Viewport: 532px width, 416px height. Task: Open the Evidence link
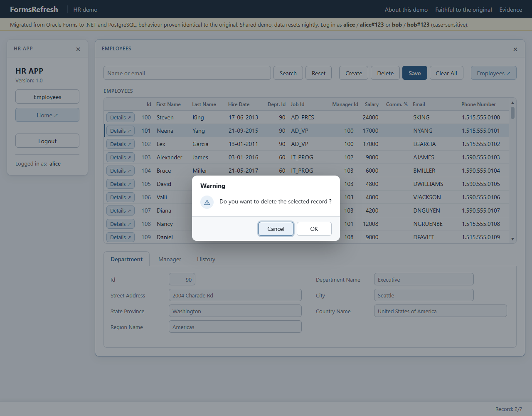coord(510,10)
